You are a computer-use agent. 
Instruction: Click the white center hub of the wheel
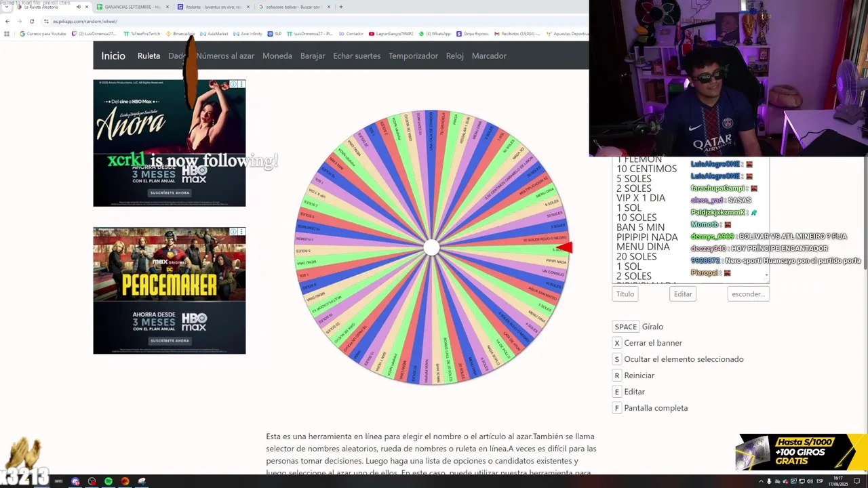pos(431,247)
